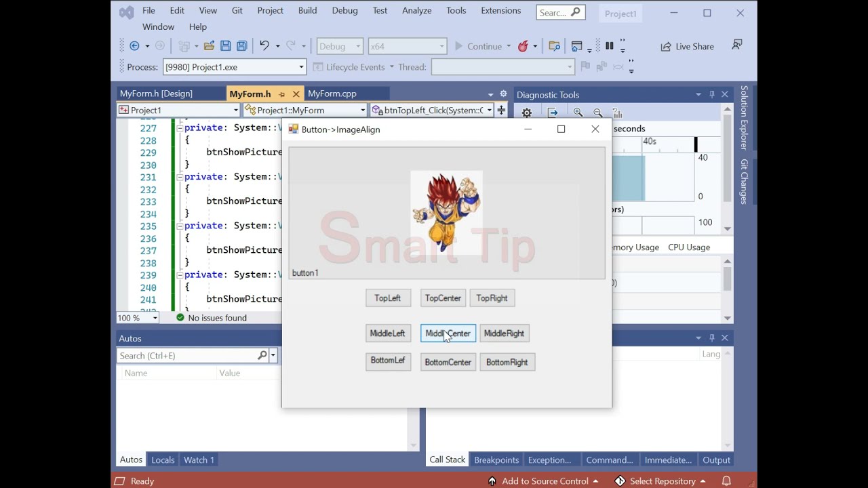Switch to the Breakpoints tab
Screen dimensions: 868x488
point(496,460)
